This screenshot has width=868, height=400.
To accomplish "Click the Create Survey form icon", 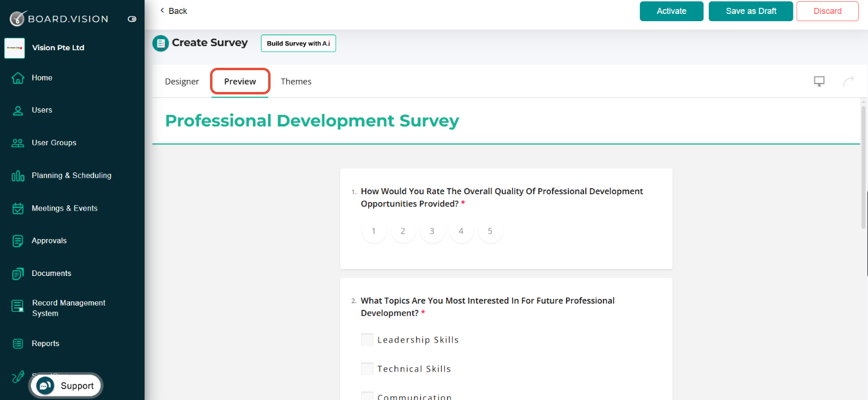I will coord(160,43).
